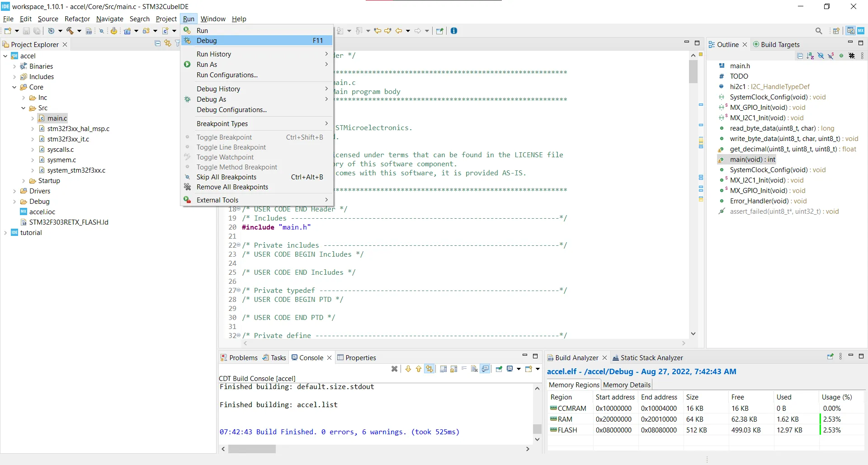
Task: Open the External Tools submenu
Action: (x=257, y=200)
